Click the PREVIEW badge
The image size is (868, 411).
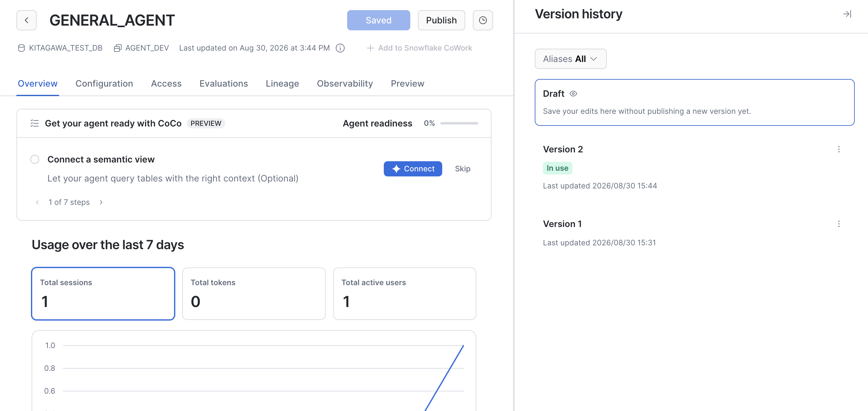[x=206, y=123]
